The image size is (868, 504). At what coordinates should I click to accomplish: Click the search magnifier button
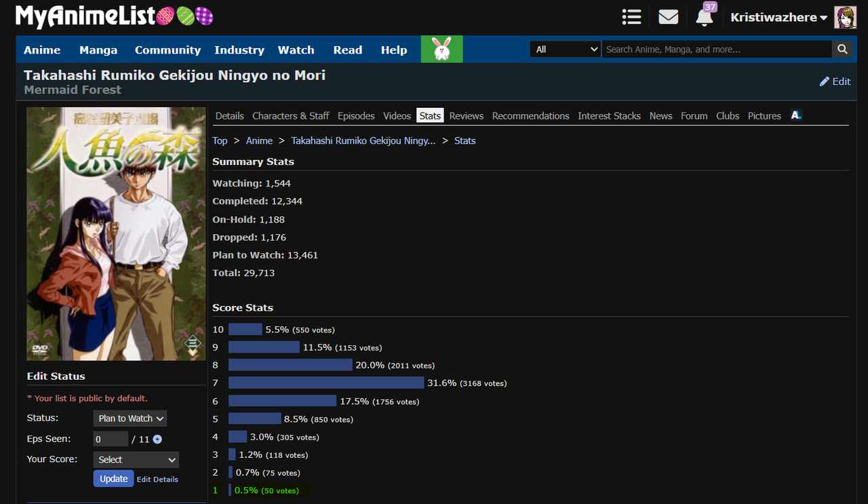point(842,50)
